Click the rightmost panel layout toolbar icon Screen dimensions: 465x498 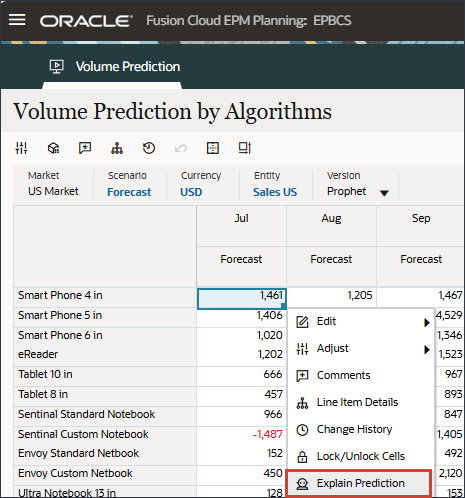(x=245, y=148)
